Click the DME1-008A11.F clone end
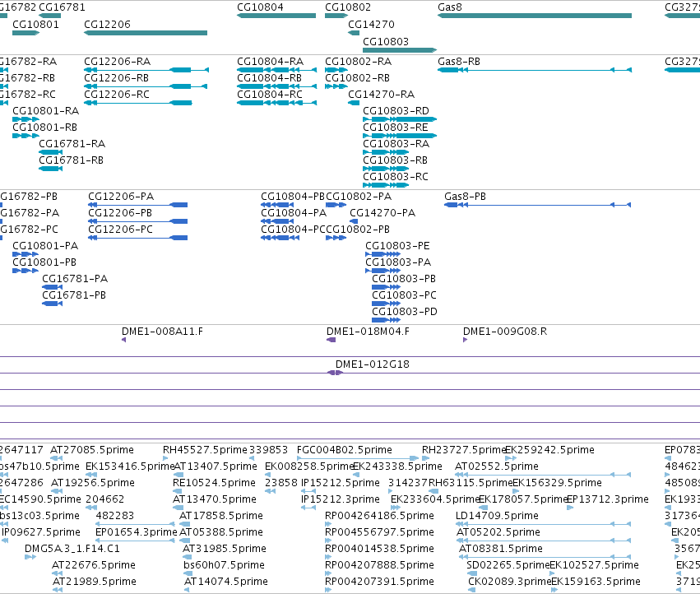 123,340
